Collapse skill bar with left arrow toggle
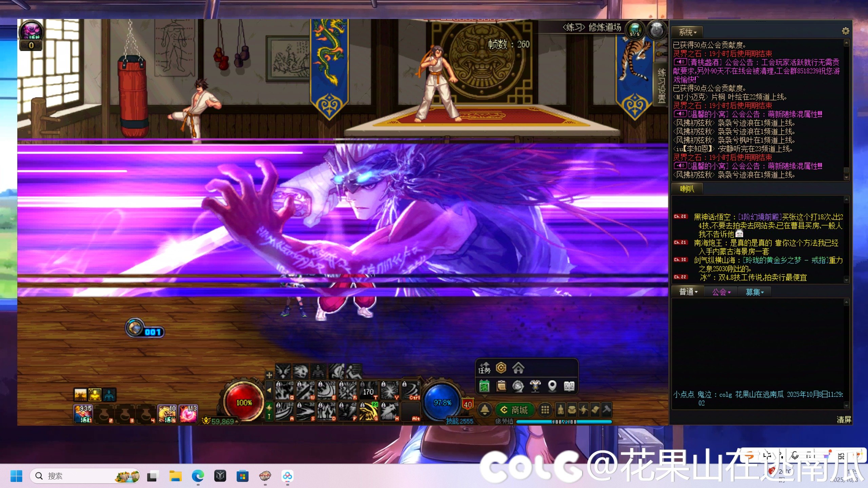Screen dimensions: 868x488 269,390
